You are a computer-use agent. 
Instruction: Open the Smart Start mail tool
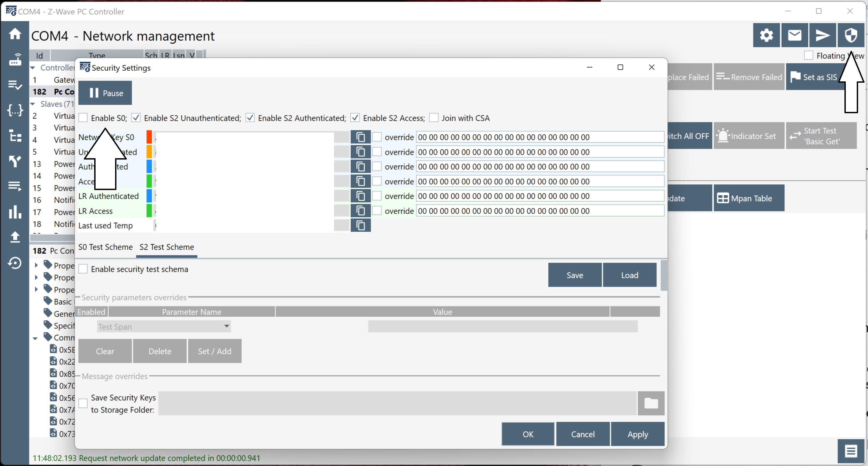pyautogui.click(x=795, y=35)
